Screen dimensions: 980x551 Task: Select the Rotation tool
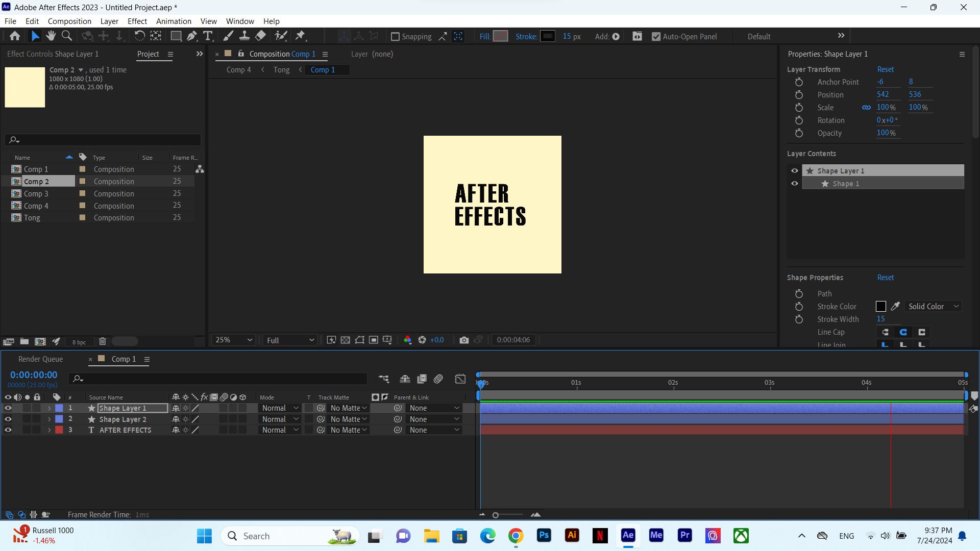click(139, 36)
